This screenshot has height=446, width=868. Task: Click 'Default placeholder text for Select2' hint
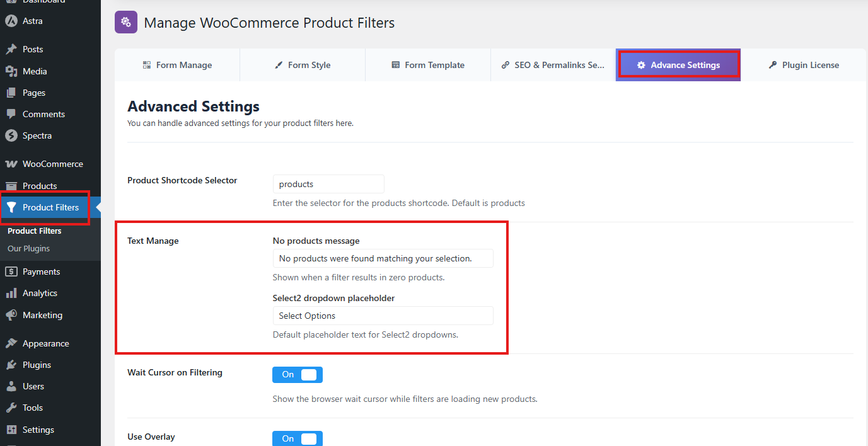coord(366,334)
